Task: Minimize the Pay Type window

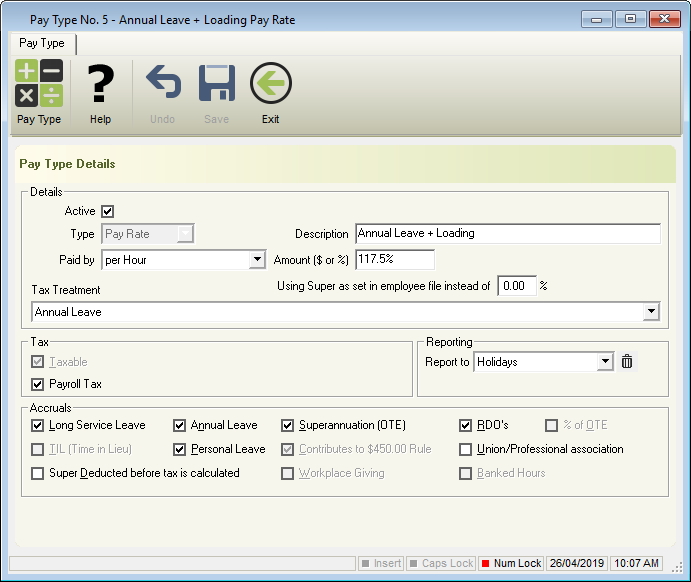Action: coord(597,19)
